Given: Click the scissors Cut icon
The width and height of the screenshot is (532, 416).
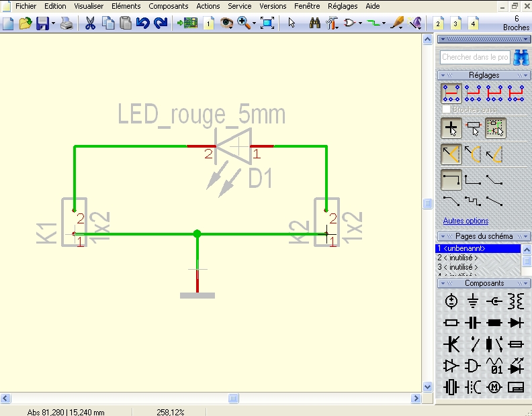Looking at the screenshot, I should coord(89,23).
